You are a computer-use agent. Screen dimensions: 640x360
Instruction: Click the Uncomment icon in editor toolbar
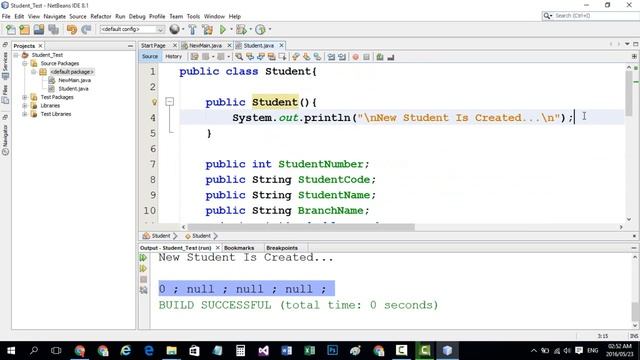pos(391,57)
